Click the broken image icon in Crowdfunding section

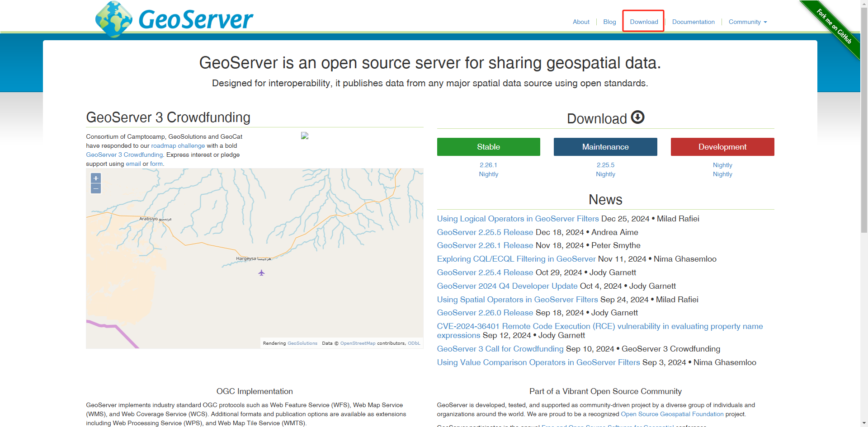click(305, 136)
